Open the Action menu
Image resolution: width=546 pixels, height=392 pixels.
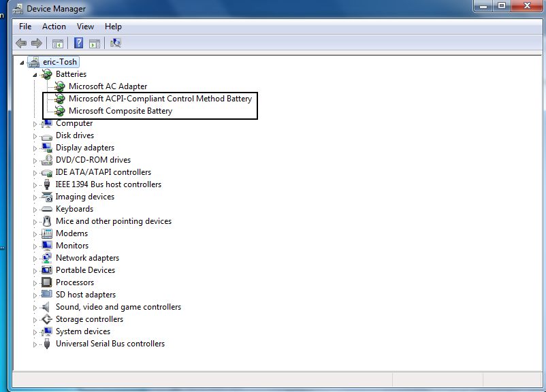54,27
